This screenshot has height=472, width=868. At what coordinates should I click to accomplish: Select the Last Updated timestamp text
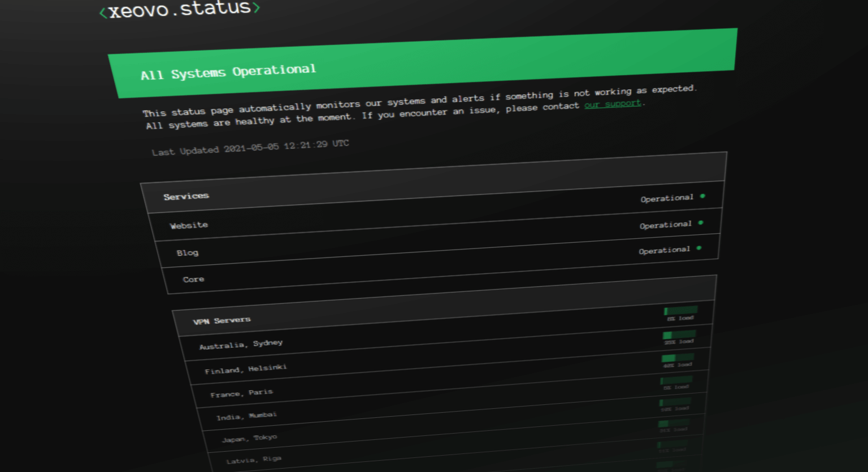(250, 148)
